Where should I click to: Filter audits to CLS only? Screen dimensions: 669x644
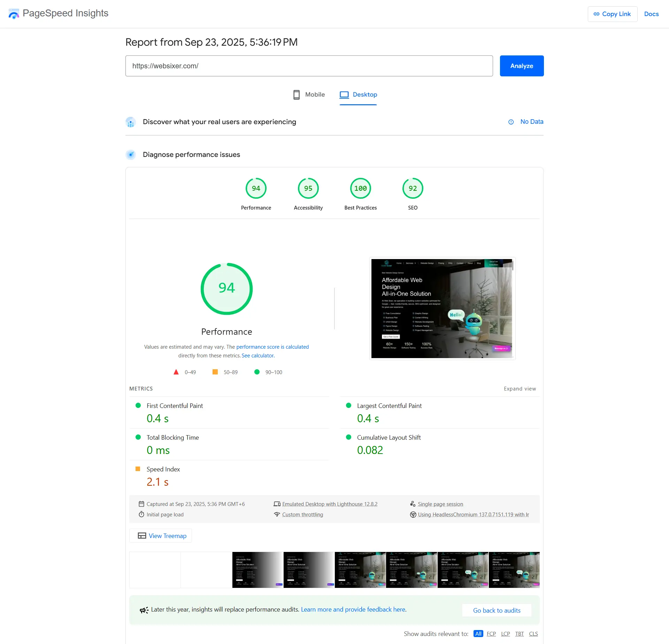point(533,634)
